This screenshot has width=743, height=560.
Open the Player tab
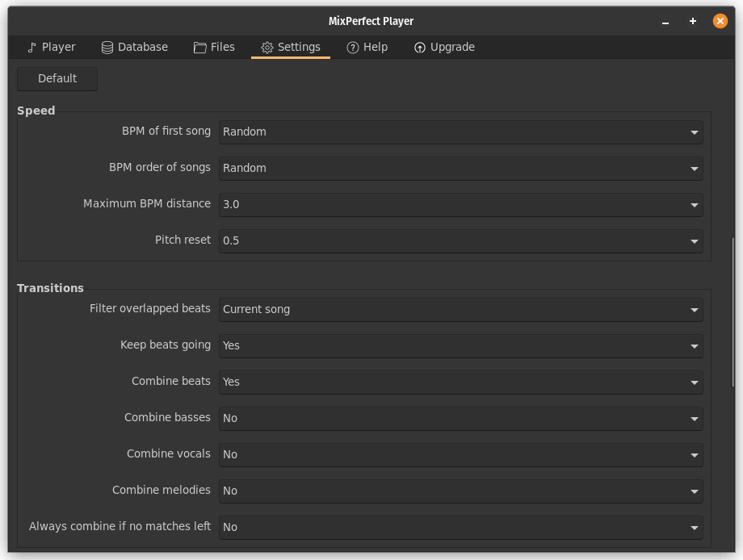click(51, 48)
